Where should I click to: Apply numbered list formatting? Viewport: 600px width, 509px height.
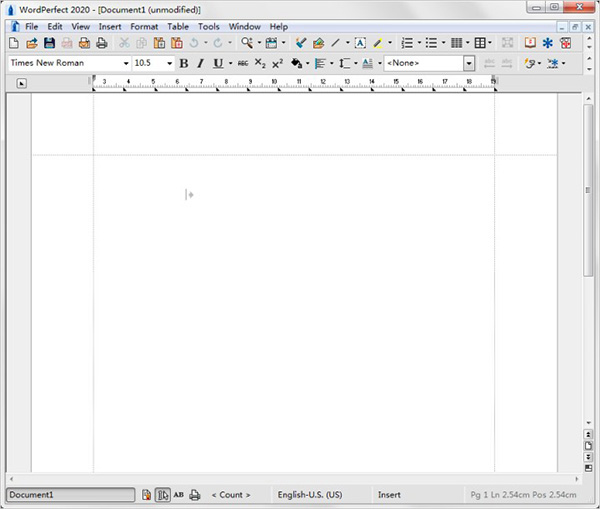(407, 43)
